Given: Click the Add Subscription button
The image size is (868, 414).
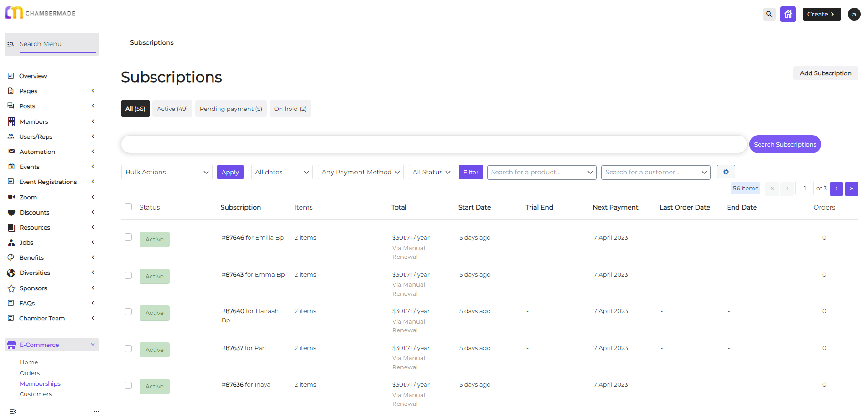Looking at the screenshot, I should tap(825, 73).
